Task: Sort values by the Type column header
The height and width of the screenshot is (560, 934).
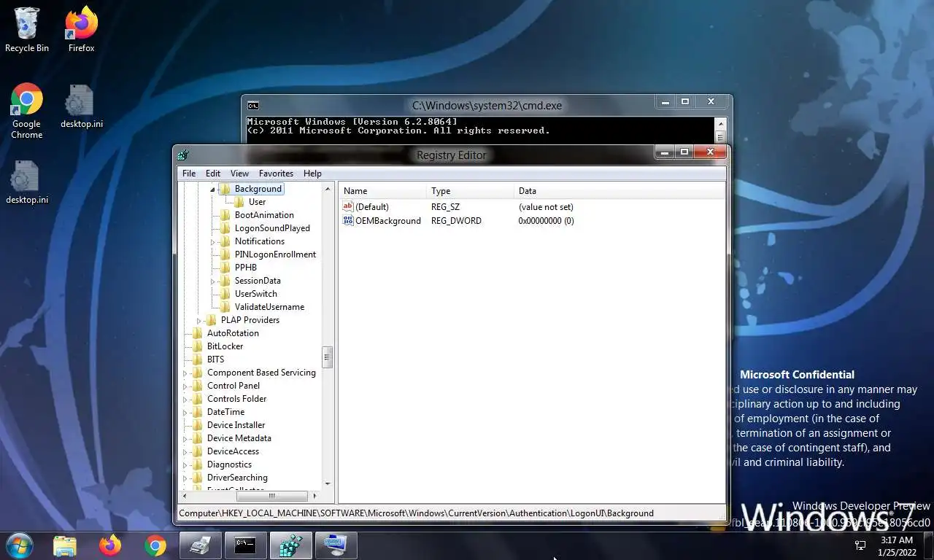Action: click(470, 191)
